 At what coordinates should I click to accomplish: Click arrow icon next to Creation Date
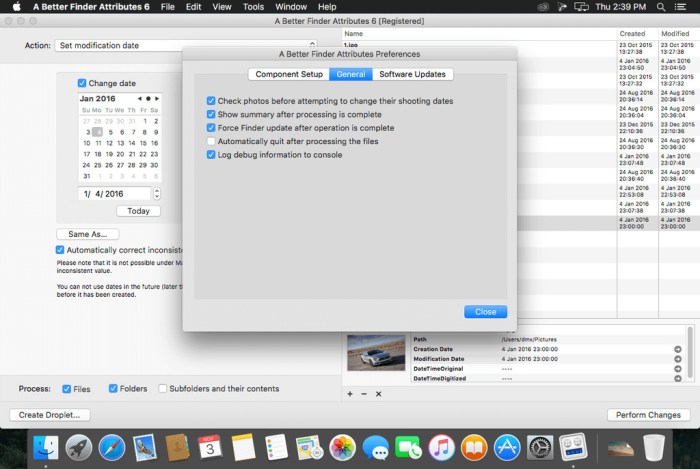677,349
